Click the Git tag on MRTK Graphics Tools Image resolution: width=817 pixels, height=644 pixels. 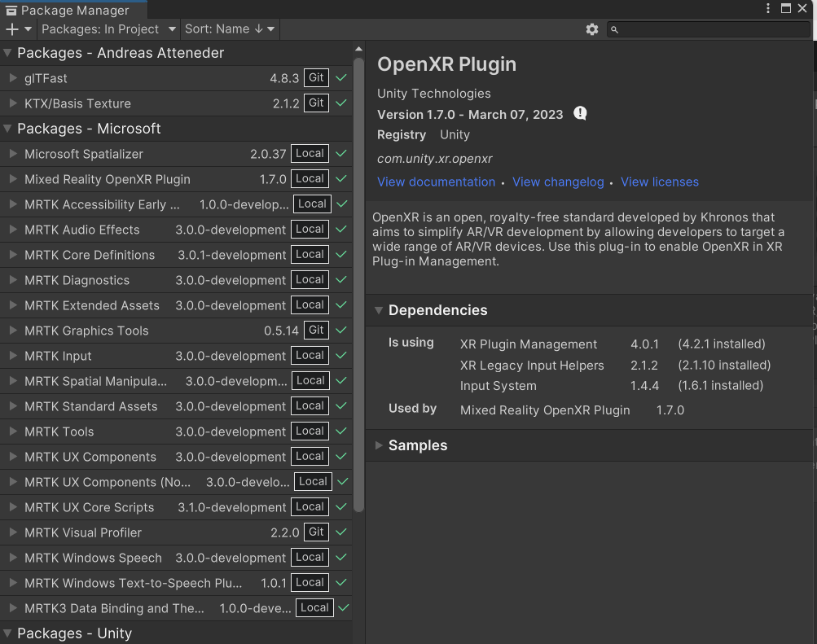tap(315, 330)
